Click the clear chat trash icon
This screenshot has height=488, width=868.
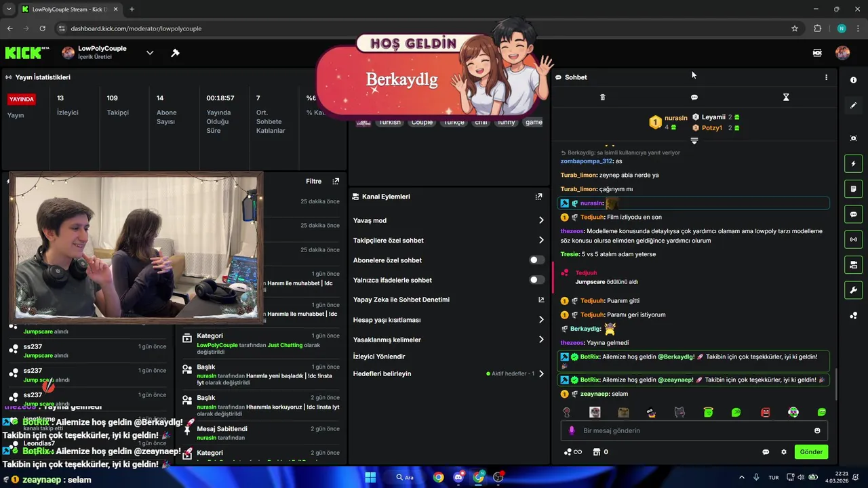click(x=602, y=98)
